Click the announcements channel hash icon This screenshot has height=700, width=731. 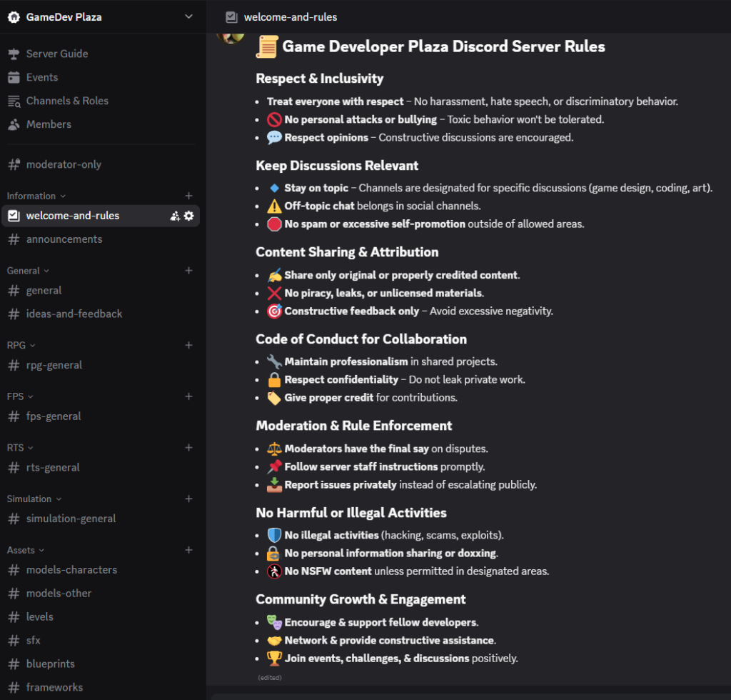14,239
